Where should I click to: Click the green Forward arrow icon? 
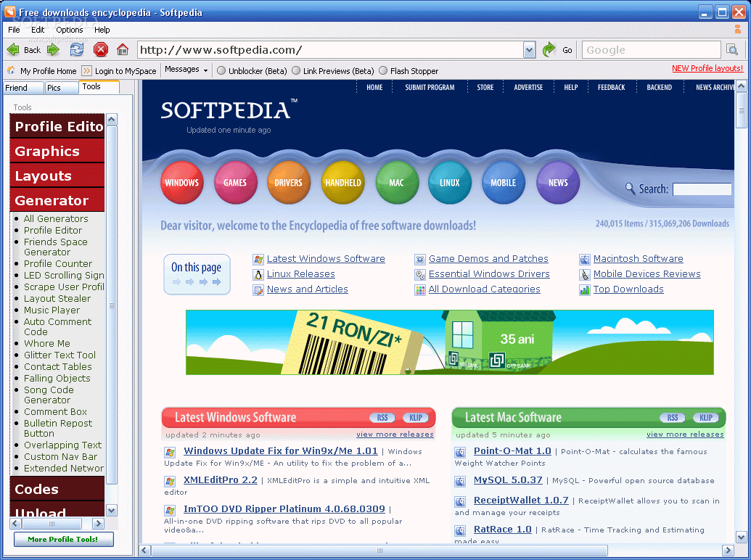[53, 49]
